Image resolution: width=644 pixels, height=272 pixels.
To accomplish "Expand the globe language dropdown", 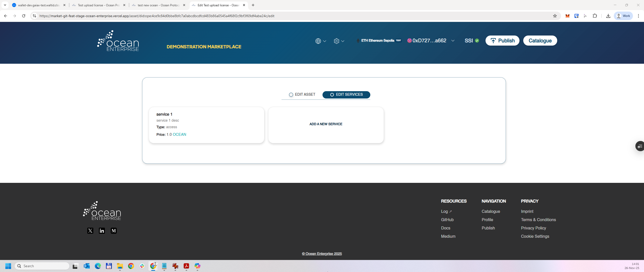I will pos(321,41).
